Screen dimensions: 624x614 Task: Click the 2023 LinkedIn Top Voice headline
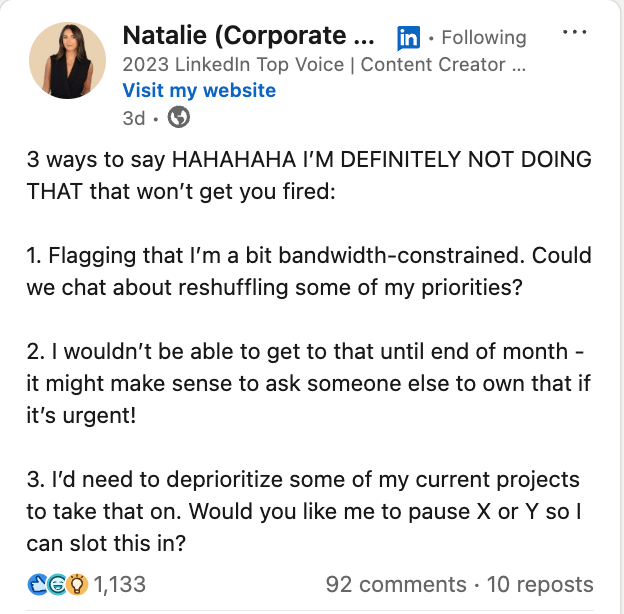[324, 64]
